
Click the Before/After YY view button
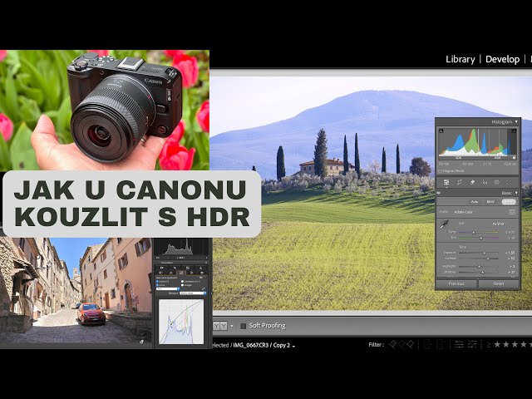click(x=220, y=326)
